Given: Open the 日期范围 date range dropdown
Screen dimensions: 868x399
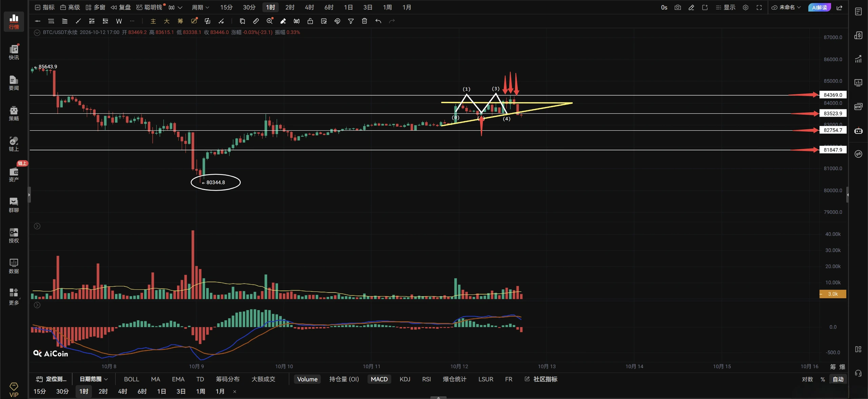Looking at the screenshot, I should pos(94,379).
